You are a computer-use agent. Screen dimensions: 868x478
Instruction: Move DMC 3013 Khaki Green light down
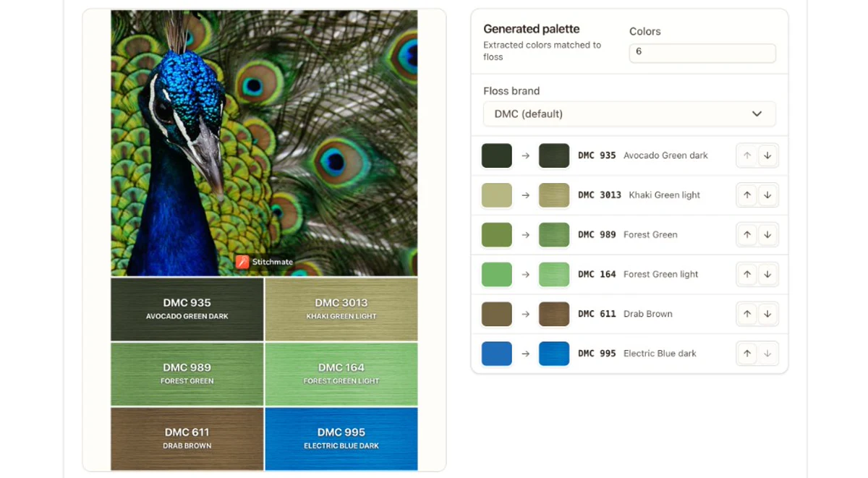tap(767, 195)
